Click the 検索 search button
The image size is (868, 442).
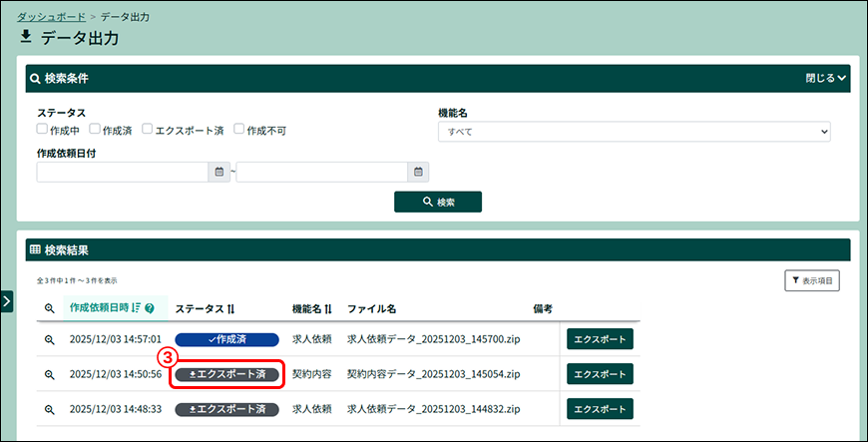click(x=438, y=203)
